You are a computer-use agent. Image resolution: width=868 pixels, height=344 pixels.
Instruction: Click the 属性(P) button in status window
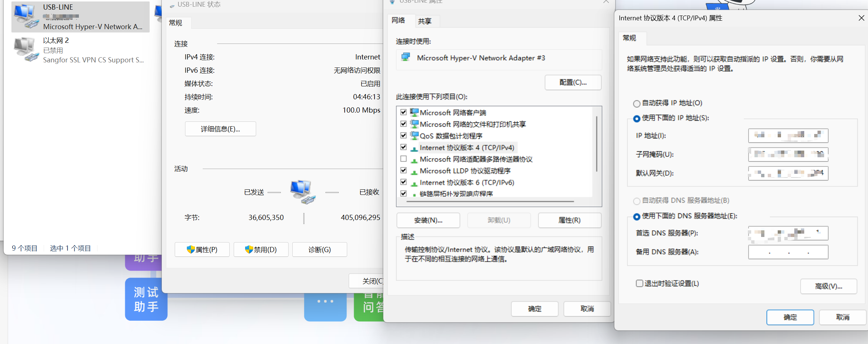(x=202, y=250)
